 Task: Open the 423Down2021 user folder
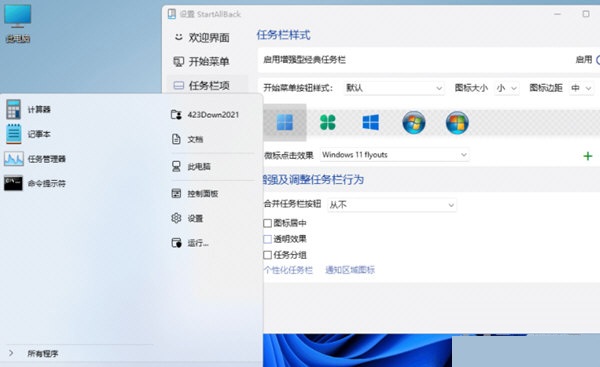(205, 114)
